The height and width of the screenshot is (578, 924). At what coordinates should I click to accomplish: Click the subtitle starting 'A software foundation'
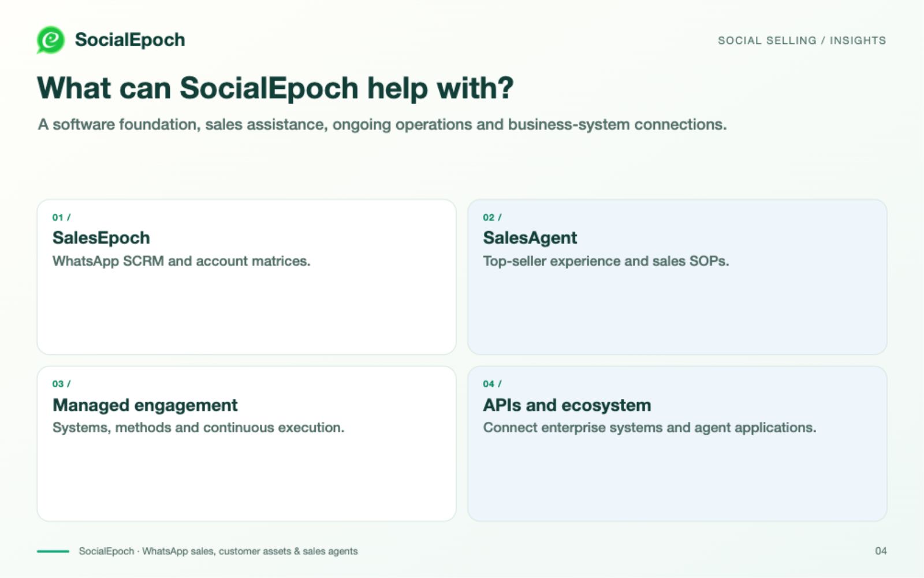(382, 124)
